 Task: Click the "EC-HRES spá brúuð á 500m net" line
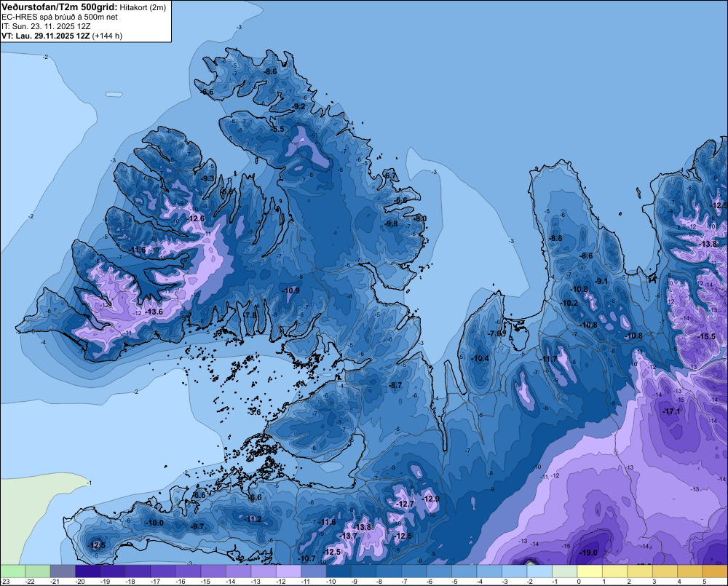60,17
